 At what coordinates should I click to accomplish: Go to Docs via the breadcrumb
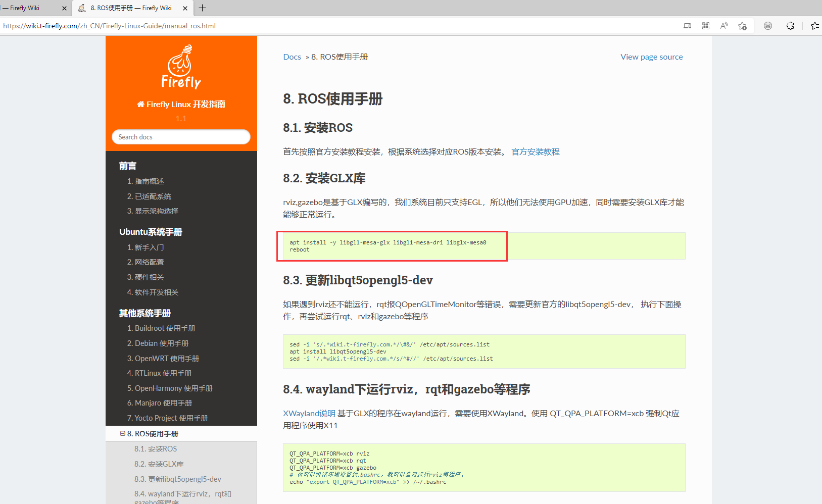[x=292, y=57]
